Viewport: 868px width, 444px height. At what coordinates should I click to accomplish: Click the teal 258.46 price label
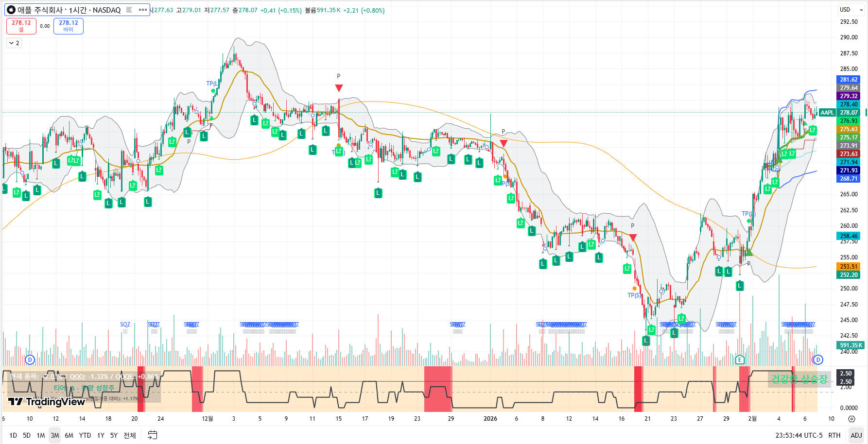[x=849, y=236]
